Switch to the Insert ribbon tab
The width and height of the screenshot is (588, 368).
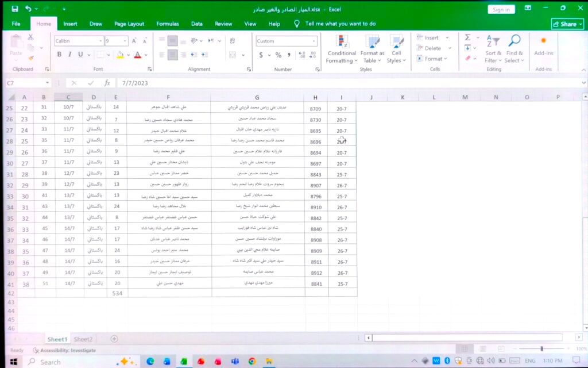70,24
